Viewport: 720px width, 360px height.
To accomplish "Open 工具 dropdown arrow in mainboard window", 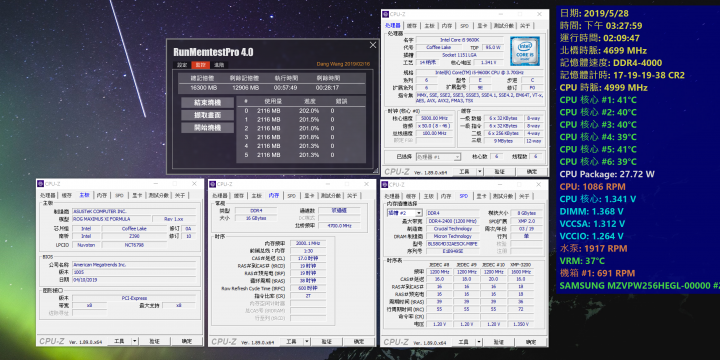I will point(134,341).
